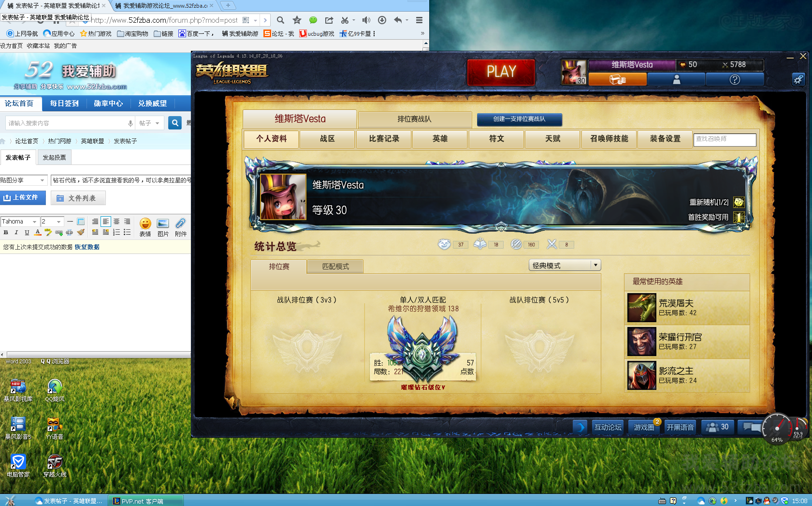Click the crossed swords stat icon showing 8

pyautogui.click(x=551, y=244)
